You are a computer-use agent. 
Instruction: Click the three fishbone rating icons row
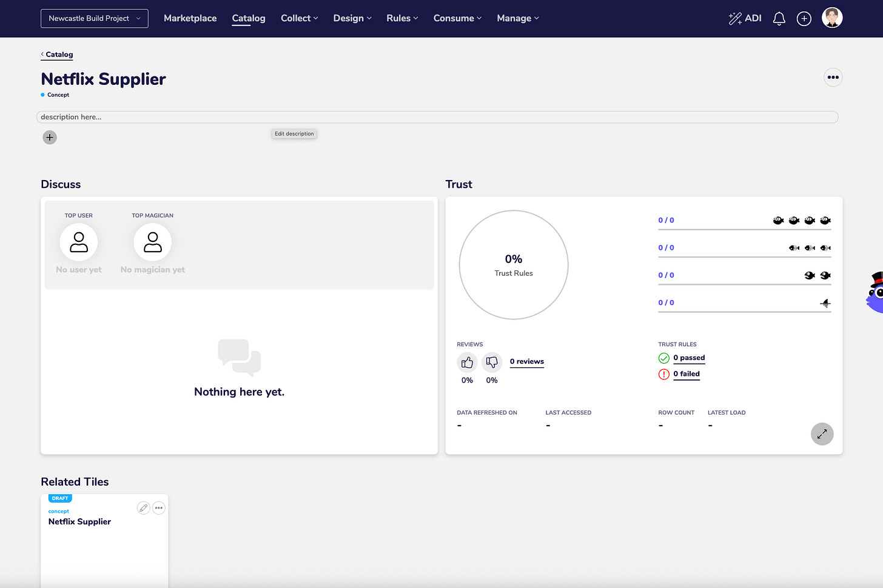(x=810, y=248)
